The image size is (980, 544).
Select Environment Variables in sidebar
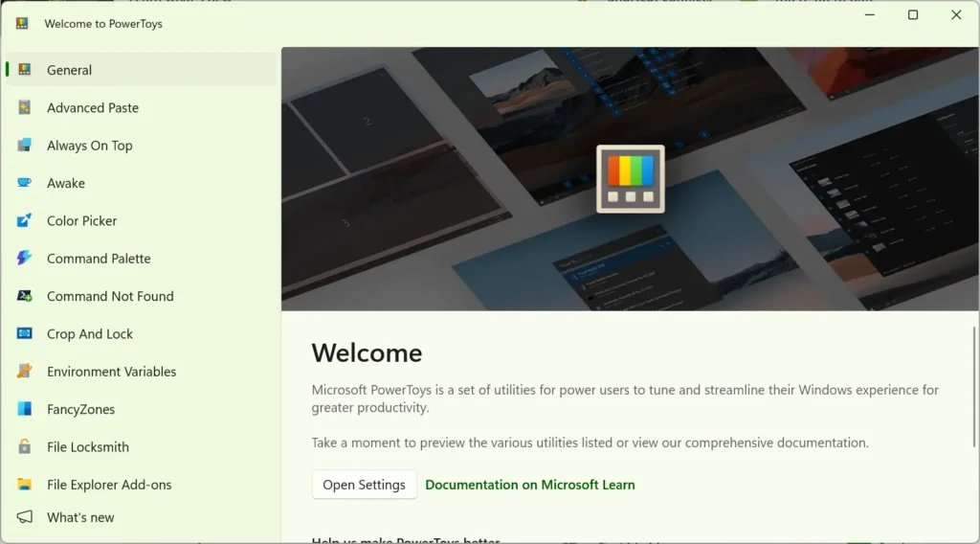[x=140, y=371]
